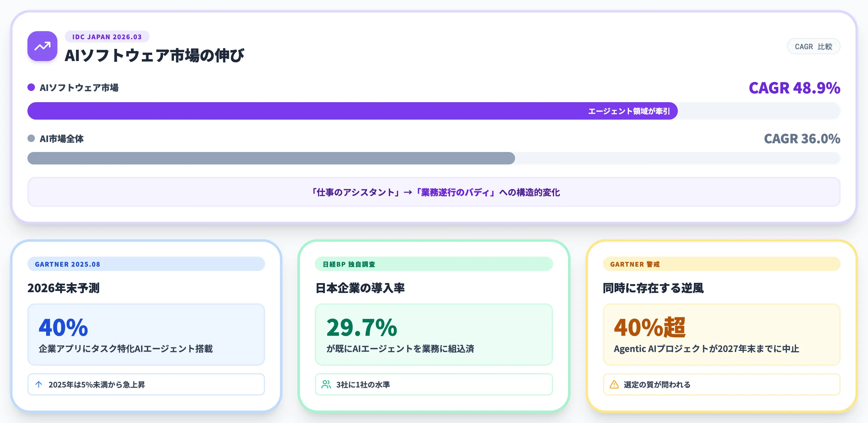
Task: Click the gray dot next to AI市場全体
Action: (x=31, y=138)
